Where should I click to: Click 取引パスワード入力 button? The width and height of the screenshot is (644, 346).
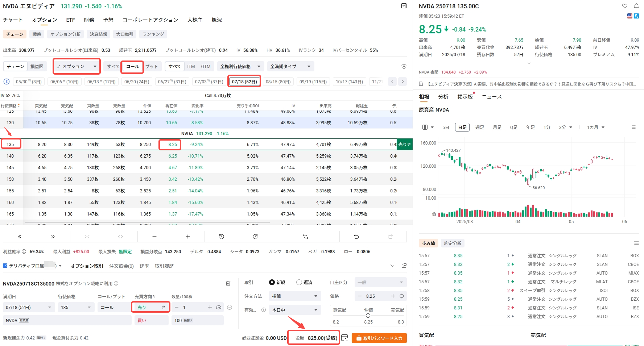click(x=379, y=338)
